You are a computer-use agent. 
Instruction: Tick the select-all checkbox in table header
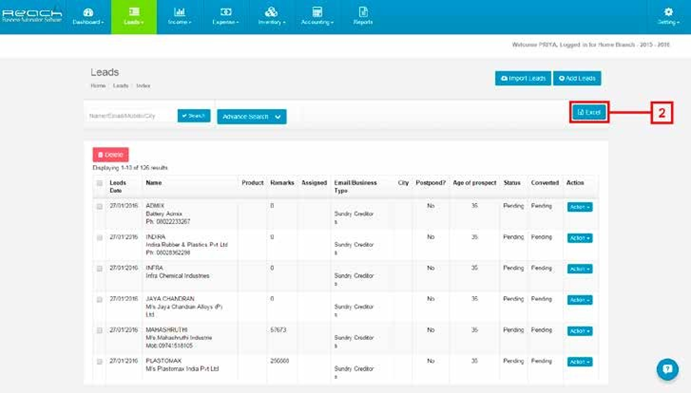pos(100,183)
